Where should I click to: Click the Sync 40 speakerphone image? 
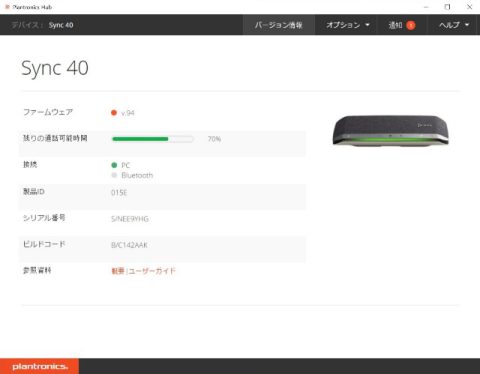point(391,130)
